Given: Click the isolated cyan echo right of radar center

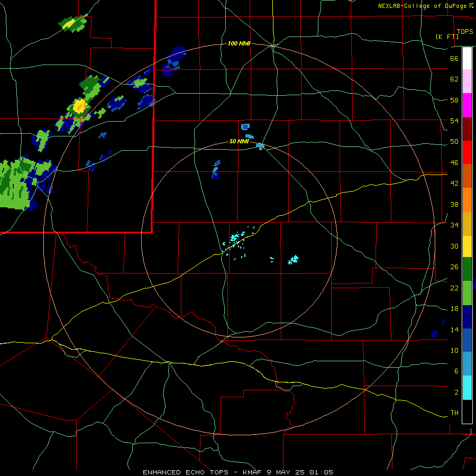Looking at the screenshot, I should tap(293, 260).
